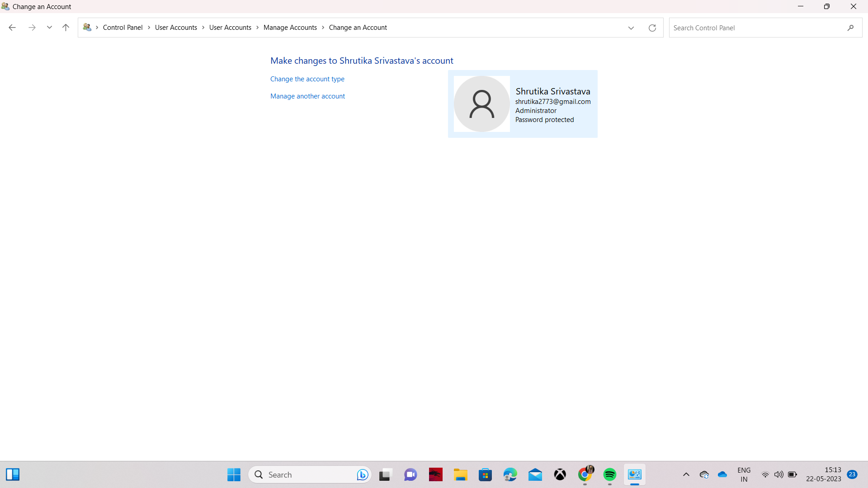868x488 pixels.
Task: Click the Back navigation arrow
Action: point(12,28)
